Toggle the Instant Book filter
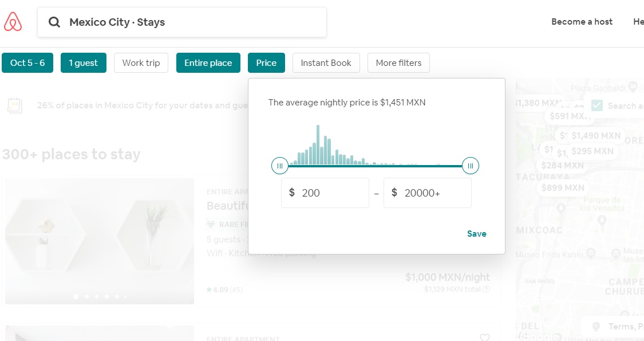The height and width of the screenshot is (341, 644). 326,63
